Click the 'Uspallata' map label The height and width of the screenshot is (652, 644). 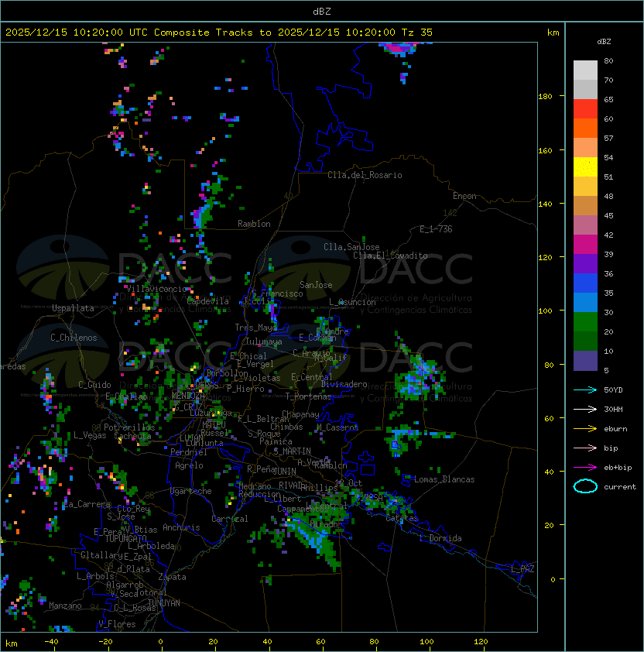(73, 308)
